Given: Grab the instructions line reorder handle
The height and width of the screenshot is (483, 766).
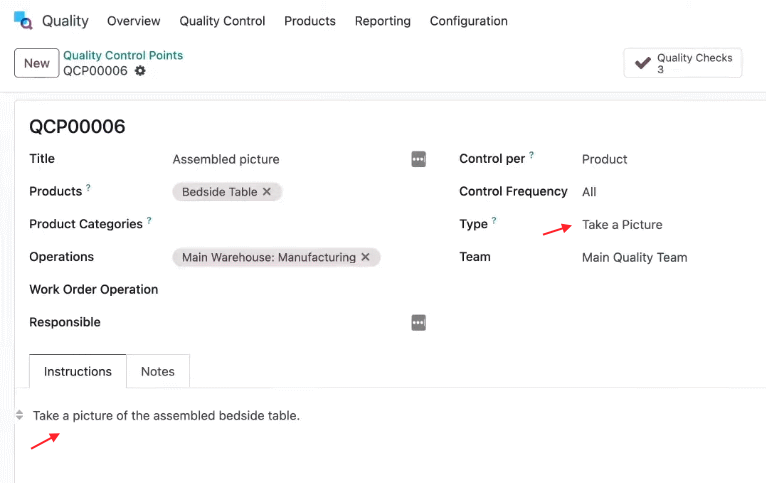Looking at the screenshot, I should click(x=20, y=415).
